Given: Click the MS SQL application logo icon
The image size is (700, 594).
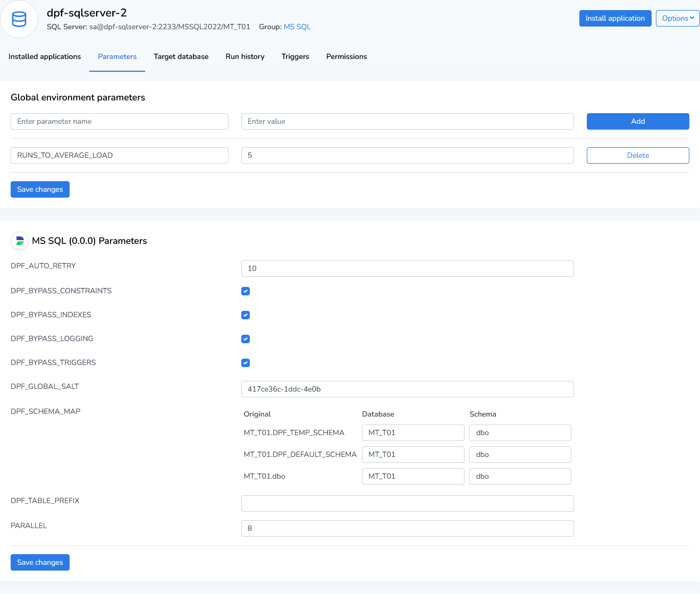Looking at the screenshot, I should point(20,241).
